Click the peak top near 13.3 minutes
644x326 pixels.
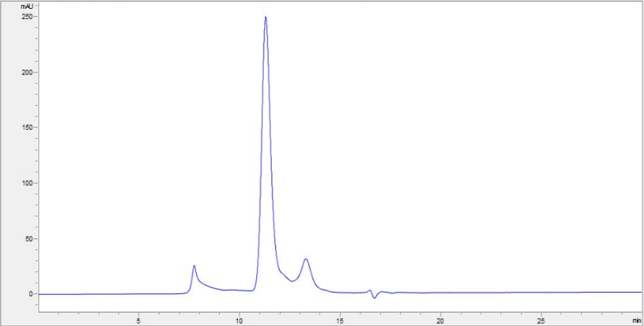(306, 259)
